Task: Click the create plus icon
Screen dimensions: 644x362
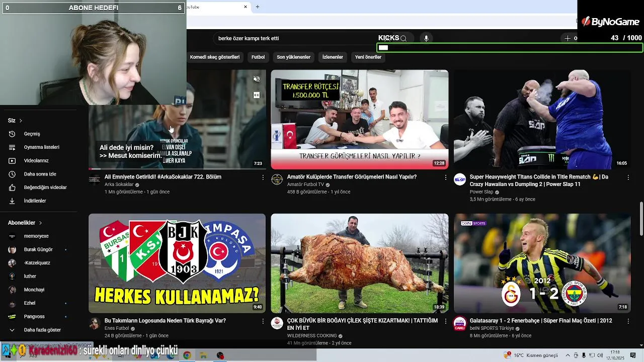Action: 568,38
